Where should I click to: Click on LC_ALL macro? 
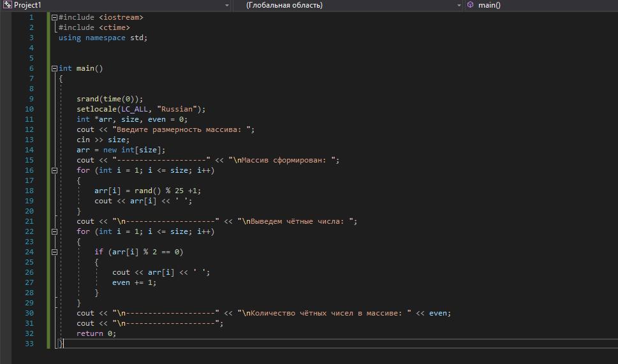(x=135, y=109)
